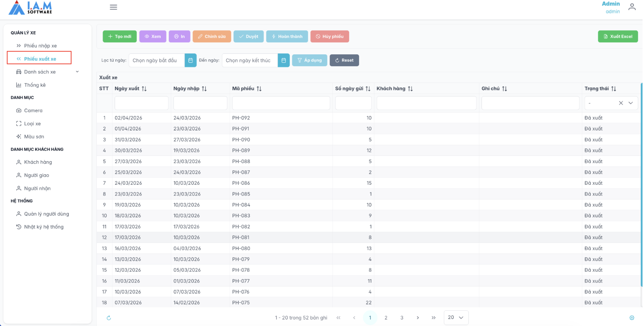Open Trạng thái filter dropdown

[x=631, y=103]
